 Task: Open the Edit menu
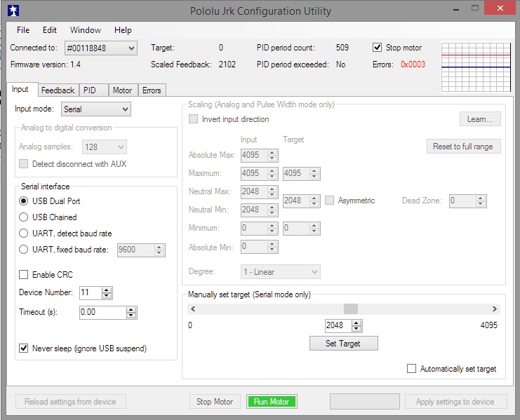click(x=50, y=30)
